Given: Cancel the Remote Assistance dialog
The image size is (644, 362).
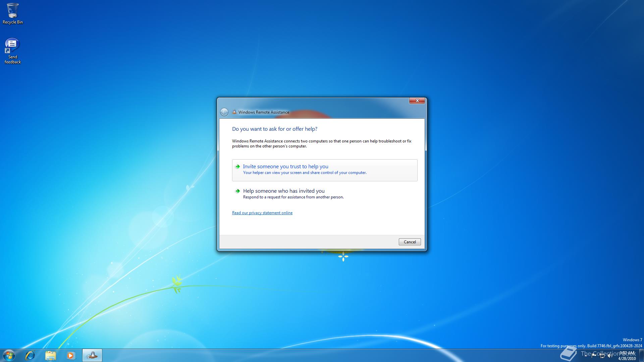Looking at the screenshot, I should [x=410, y=242].
